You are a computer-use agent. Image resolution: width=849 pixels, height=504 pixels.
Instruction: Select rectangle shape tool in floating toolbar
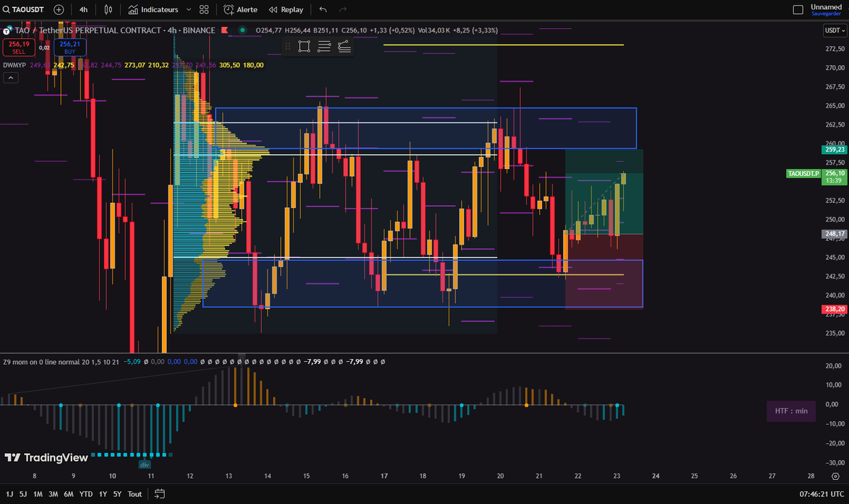tap(304, 47)
